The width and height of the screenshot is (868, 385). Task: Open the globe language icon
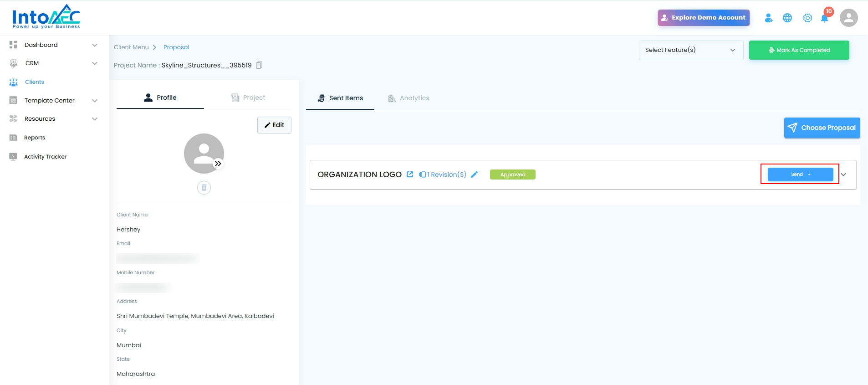(x=787, y=18)
